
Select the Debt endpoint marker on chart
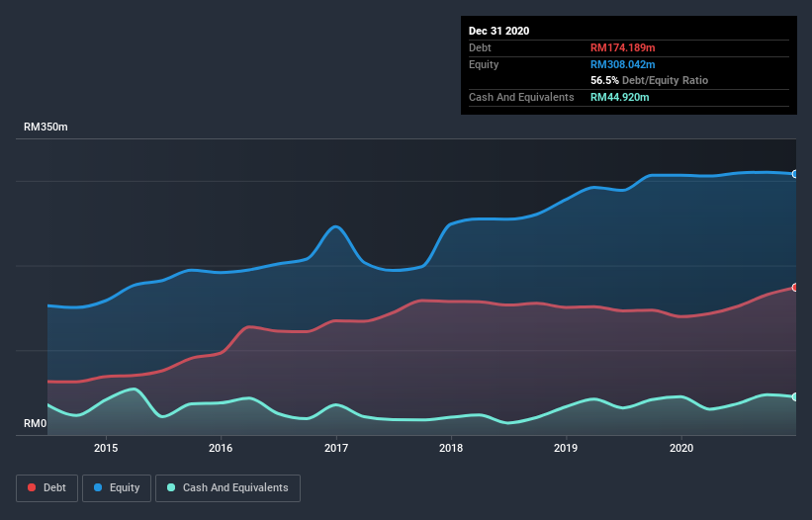point(795,287)
